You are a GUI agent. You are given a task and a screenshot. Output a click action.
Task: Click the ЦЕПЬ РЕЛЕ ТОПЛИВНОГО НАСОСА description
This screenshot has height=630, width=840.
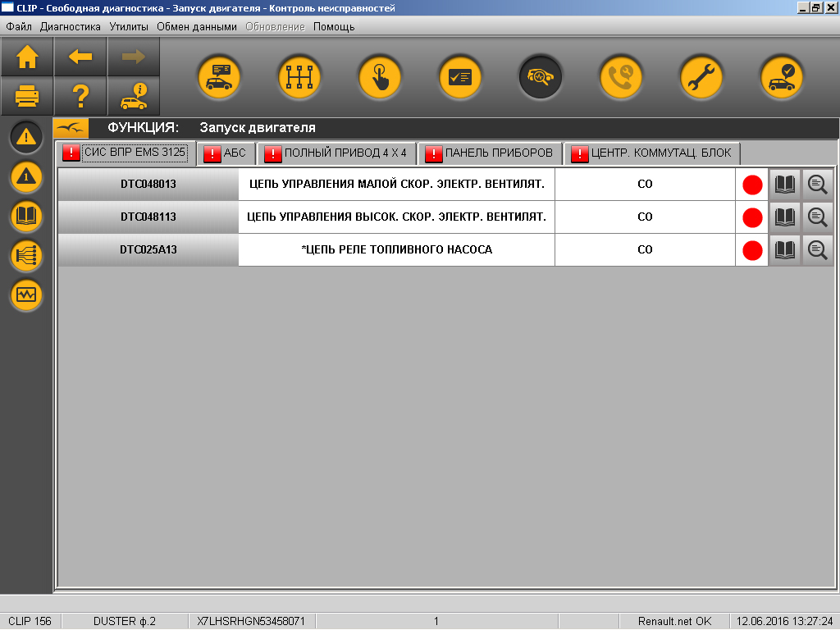tap(396, 249)
